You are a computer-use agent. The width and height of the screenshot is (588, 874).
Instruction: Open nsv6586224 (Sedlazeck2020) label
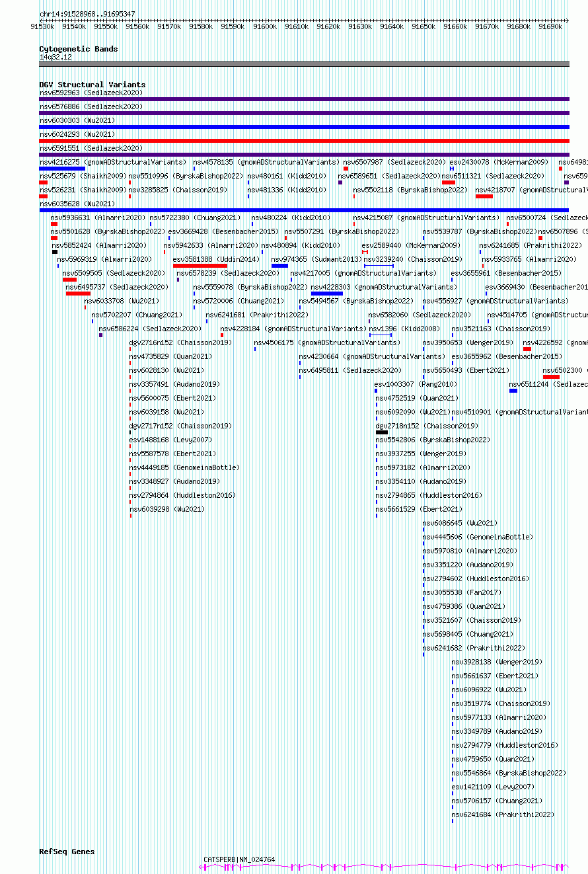point(151,329)
